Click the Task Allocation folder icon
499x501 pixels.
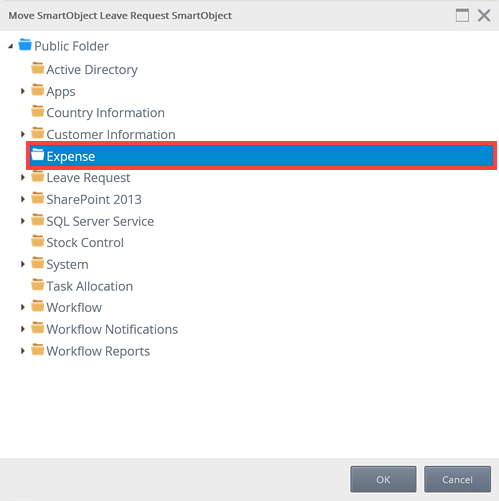point(37,285)
